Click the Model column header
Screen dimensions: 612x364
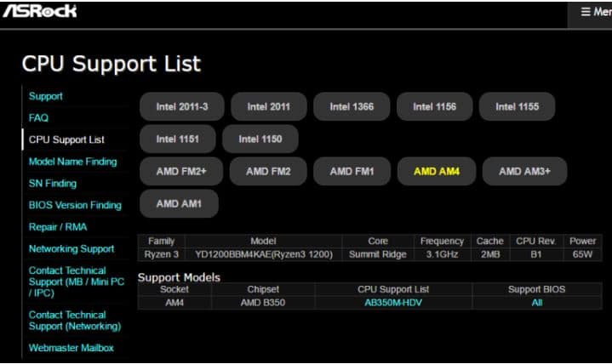(x=264, y=241)
